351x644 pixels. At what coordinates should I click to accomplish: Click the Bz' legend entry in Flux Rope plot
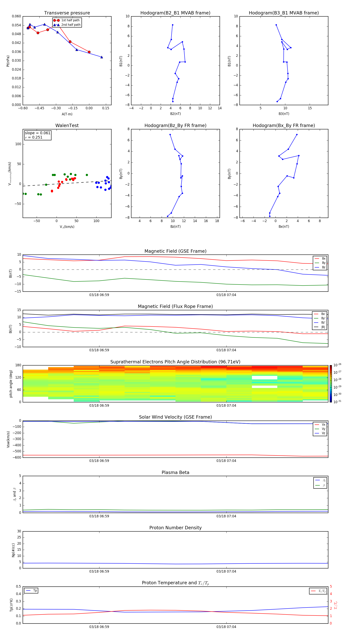[x=320, y=323]
